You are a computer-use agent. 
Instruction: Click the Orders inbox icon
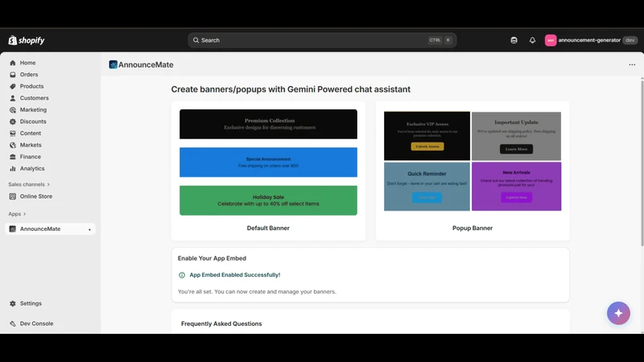(13, 75)
